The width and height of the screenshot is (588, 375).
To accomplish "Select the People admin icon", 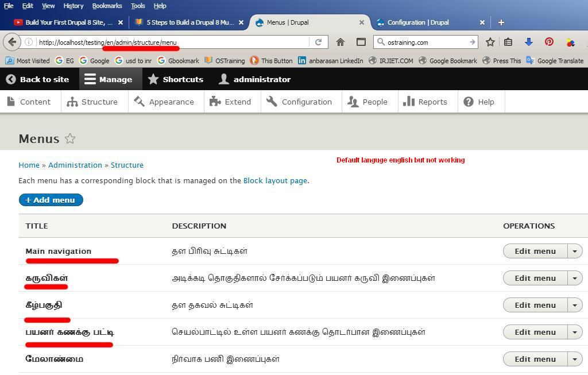I will coord(353,102).
